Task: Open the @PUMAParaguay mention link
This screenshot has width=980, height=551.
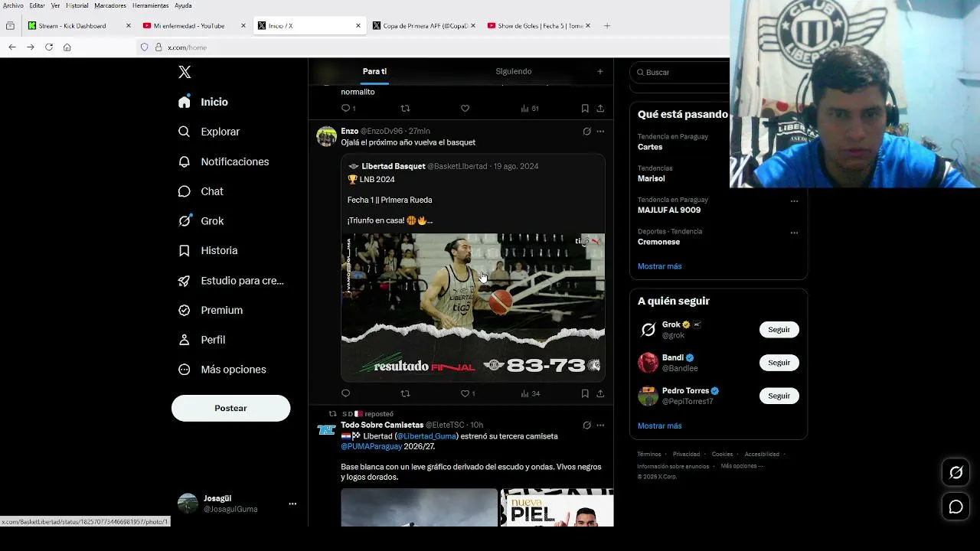Action: tap(371, 446)
